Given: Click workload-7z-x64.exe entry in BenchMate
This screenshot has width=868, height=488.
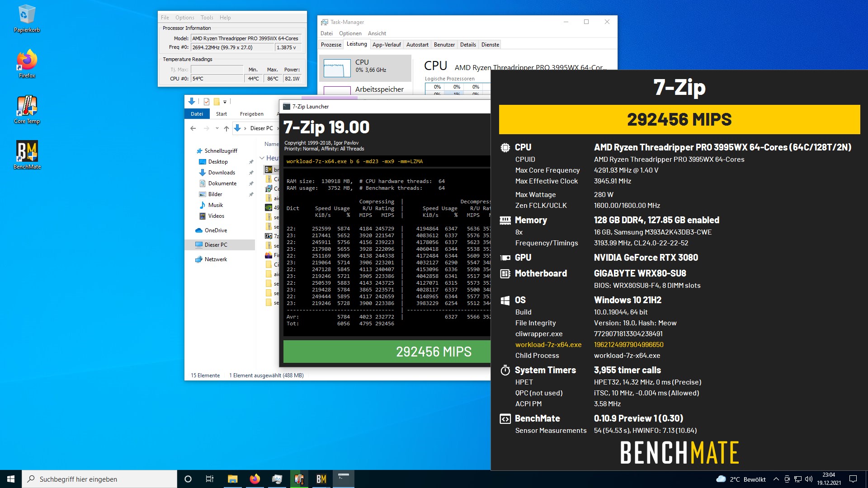Looking at the screenshot, I should 548,345.
